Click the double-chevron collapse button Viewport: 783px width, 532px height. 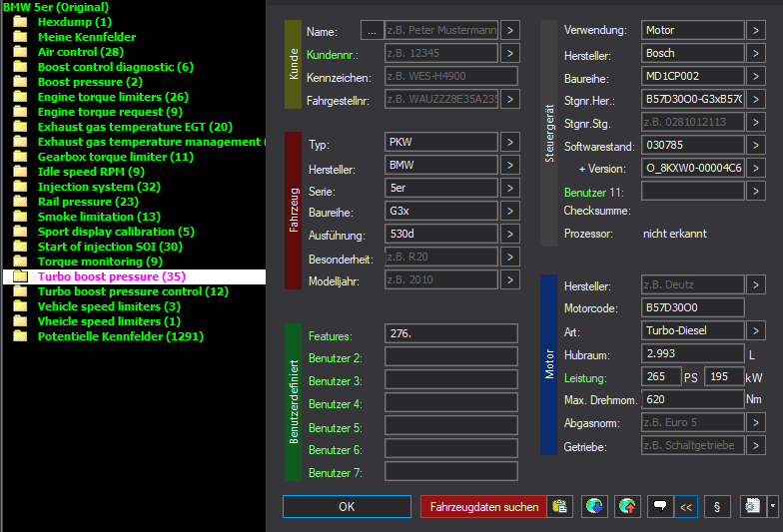click(686, 507)
